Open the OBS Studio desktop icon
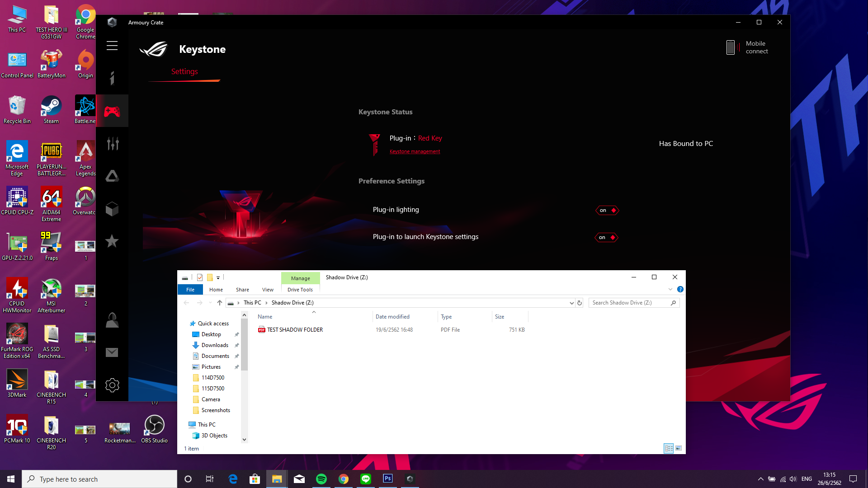Screen dimensions: 868x488 (x=154, y=429)
